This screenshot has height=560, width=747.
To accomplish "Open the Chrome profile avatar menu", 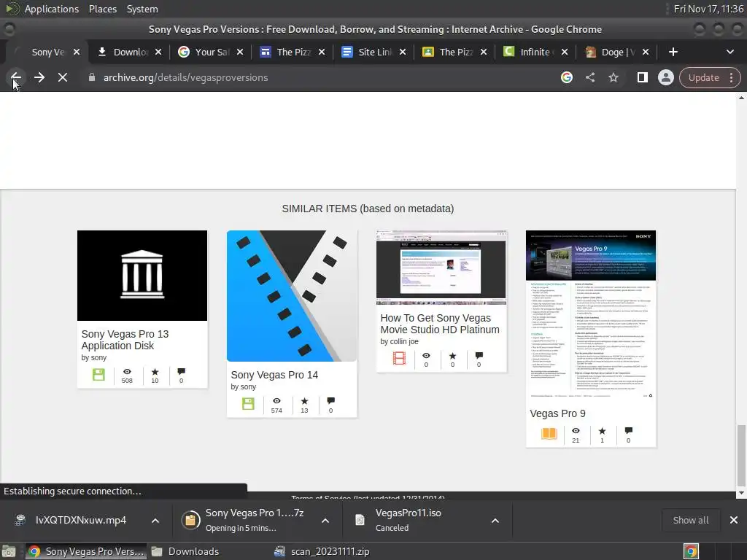I will point(665,77).
